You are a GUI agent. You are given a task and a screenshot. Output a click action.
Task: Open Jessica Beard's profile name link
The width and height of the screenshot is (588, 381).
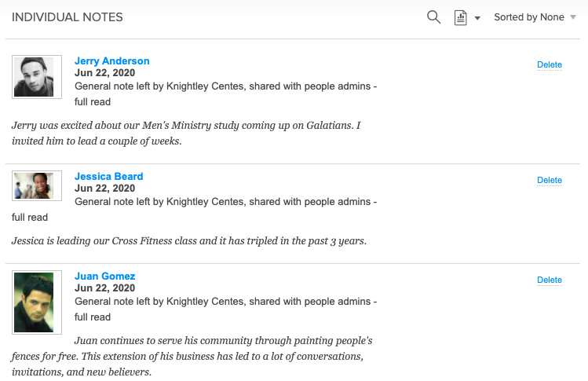[x=108, y=177]
